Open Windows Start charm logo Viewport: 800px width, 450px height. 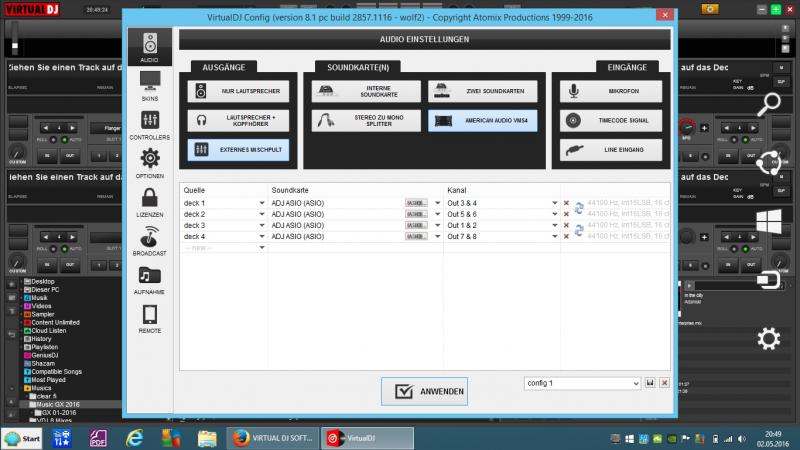point(768,221)
